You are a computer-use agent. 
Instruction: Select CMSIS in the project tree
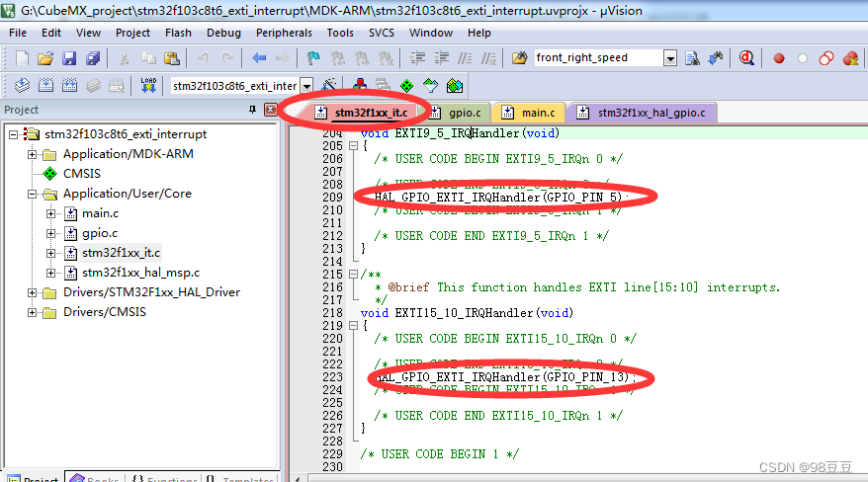tap(82, 174)
